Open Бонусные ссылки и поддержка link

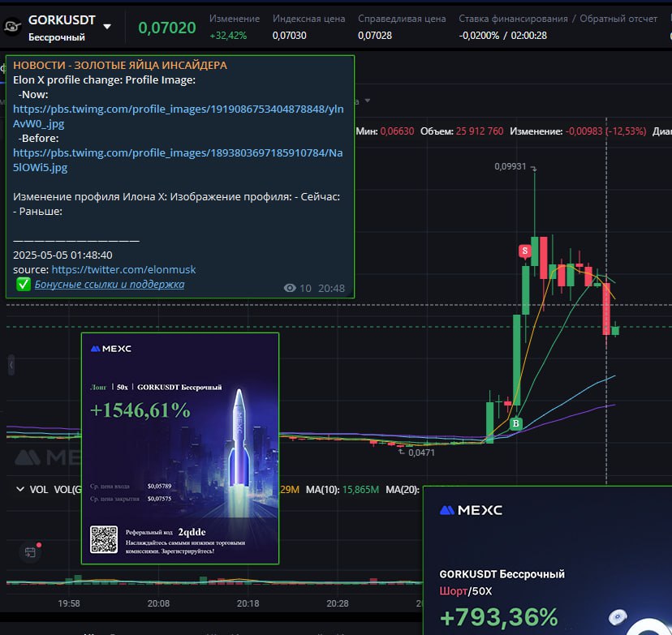coord(110,285)
